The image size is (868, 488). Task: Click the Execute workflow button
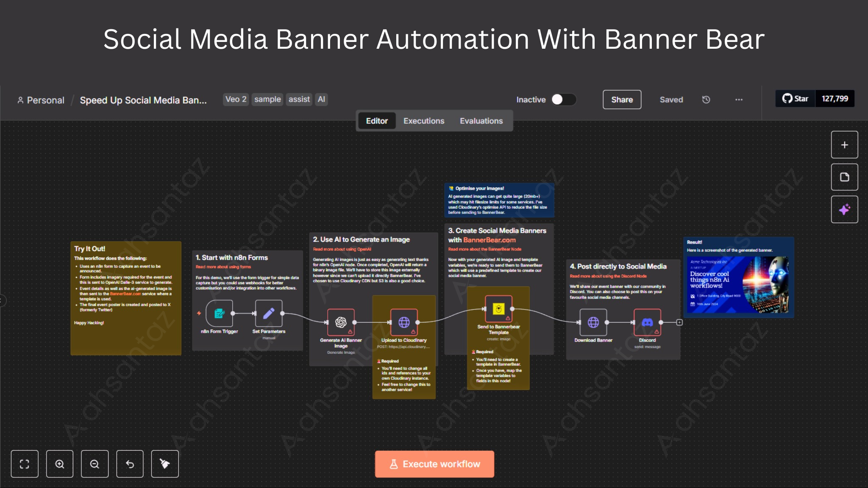click(x=434, y=464)
